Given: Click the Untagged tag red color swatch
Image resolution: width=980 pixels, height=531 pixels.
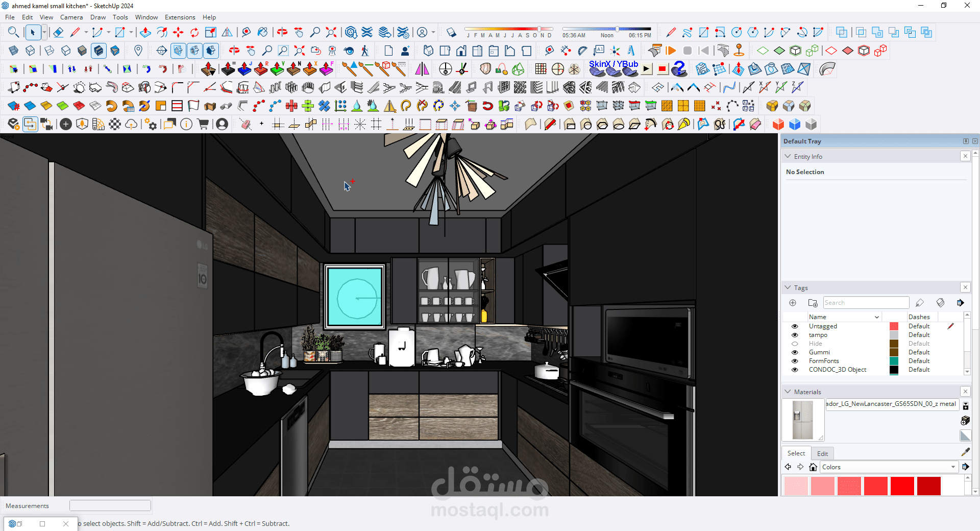Looking at the screenshot, I should (x=894, y=326).
